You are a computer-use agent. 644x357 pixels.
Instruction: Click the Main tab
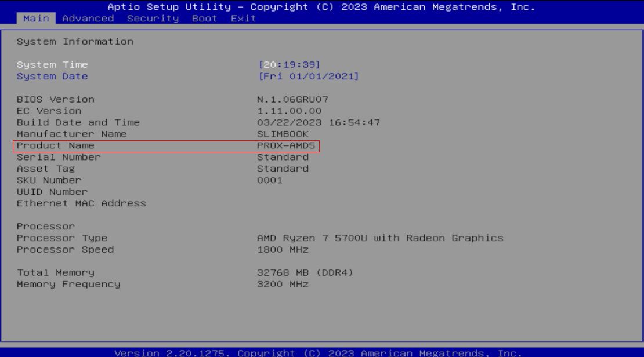(x=36, y=19)
